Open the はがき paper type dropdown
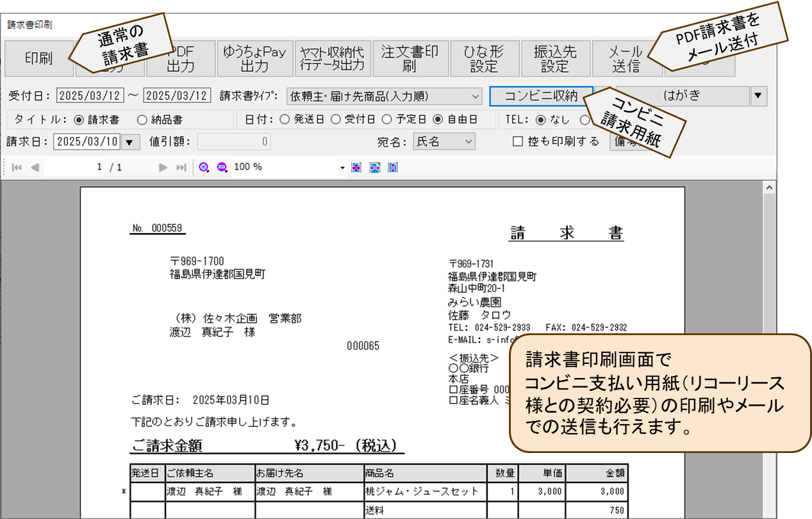The image size is (812, 519). 757,95
